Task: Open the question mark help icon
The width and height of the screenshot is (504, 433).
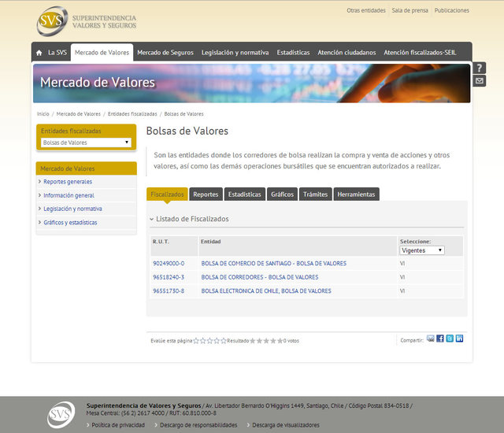Action: tap(479, 68)
